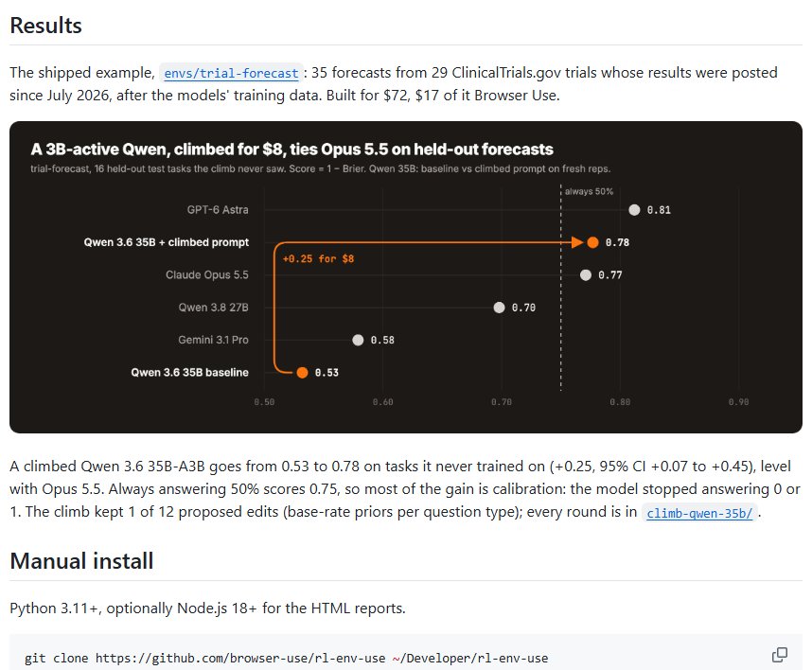The height and width of the screenshot is (670, 812).
Task: Click the 0.90 axis tick label
Action: pyautogui.click(x=738, y=402)
